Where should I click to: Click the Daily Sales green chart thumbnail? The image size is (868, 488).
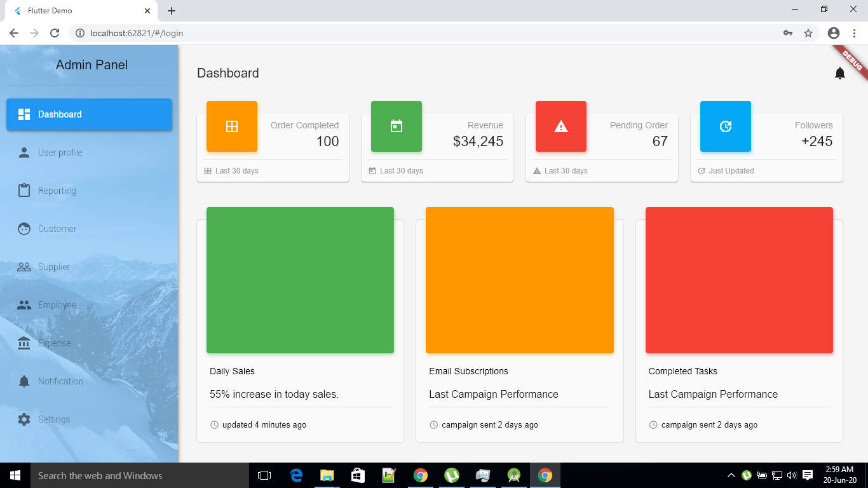pyautogui.click(x=300, y=280)
